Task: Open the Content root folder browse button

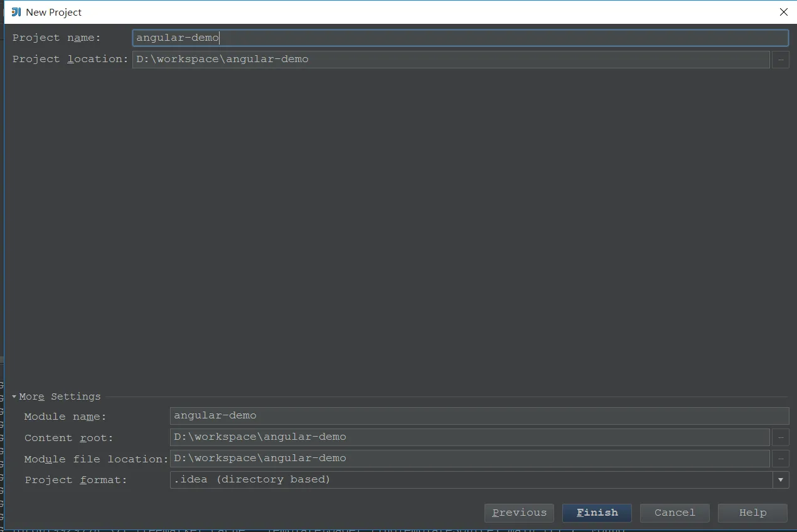Action: tap(780, 437)
